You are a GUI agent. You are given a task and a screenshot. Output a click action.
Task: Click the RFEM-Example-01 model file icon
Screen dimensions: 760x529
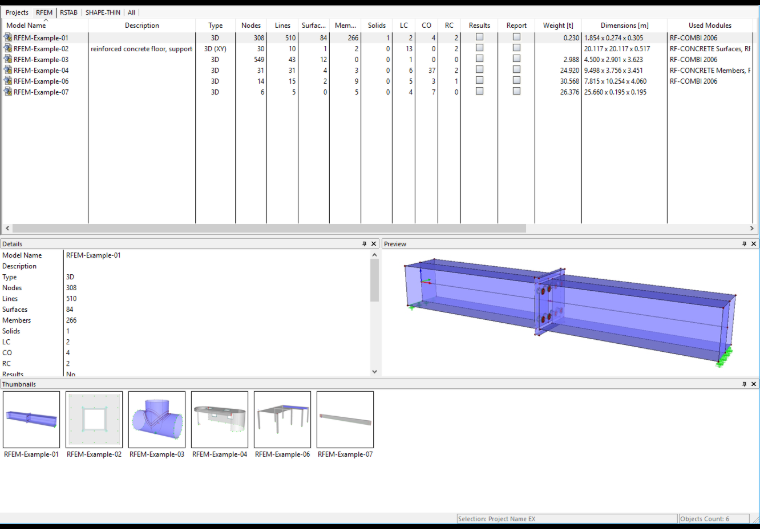8,37
